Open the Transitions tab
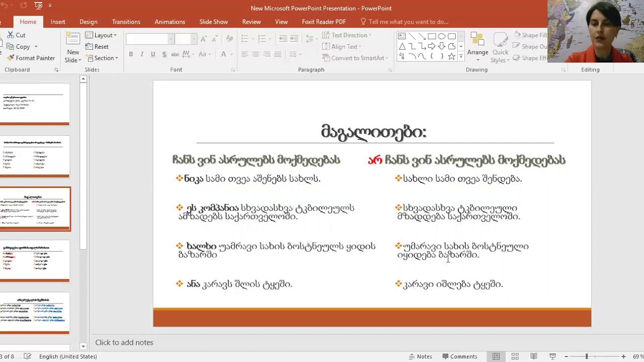The image size is (644, 362). (126, 22)
